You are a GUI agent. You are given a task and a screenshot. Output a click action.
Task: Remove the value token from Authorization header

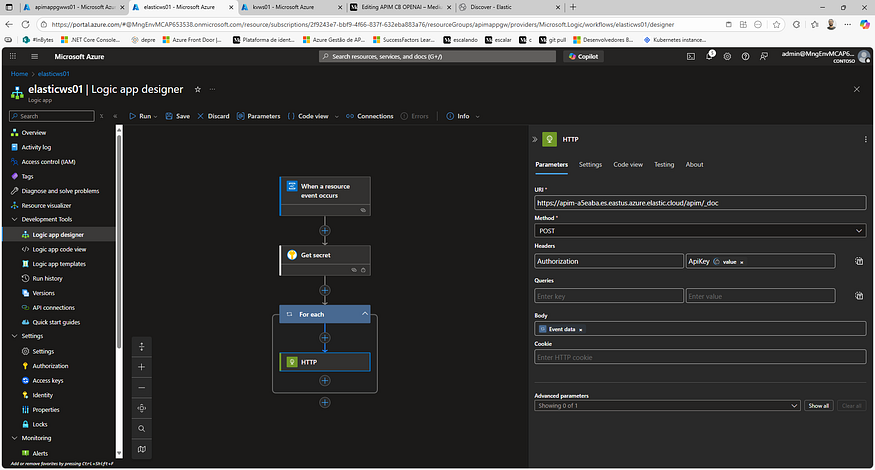(x=742, y=262)
